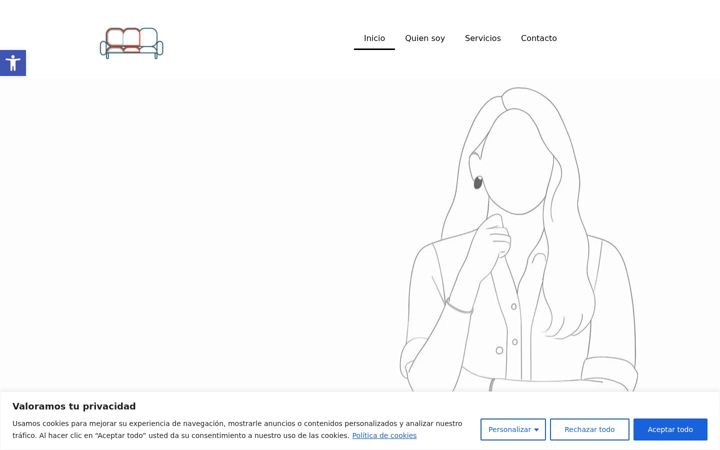
Task: Navigate to Servicios
Action: pyautogui.click(x=483, y=38)
